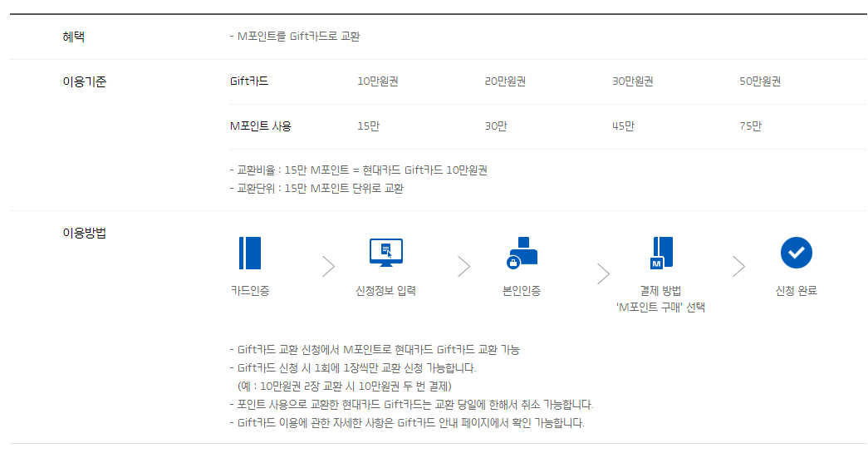Click the 교환비율 description line
This screenshot has width=868, height=453.
[x=359, y=170]
